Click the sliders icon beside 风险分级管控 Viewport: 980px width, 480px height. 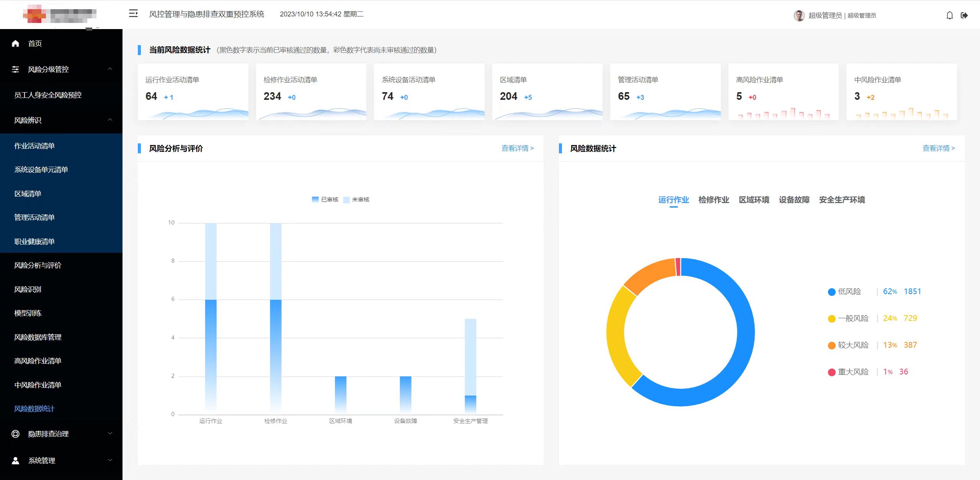15,69
